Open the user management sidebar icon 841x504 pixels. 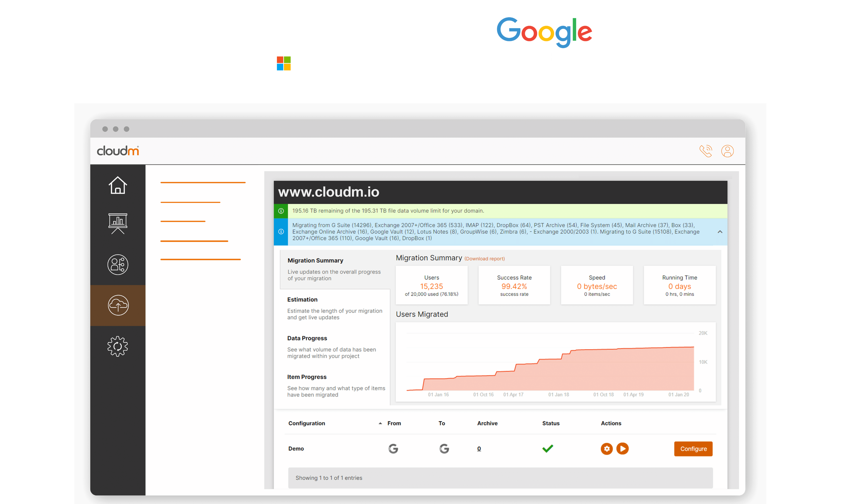[x=118, y=264]
